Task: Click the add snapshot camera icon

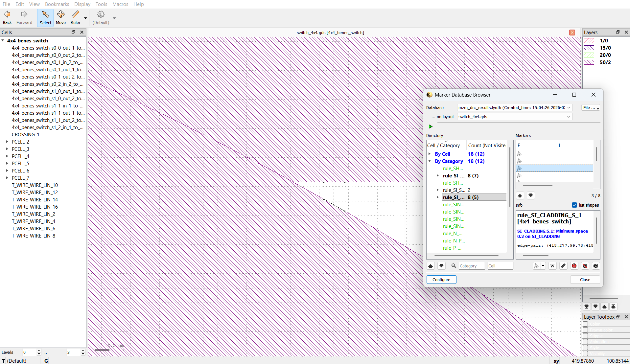Action: tap(596, 266)
